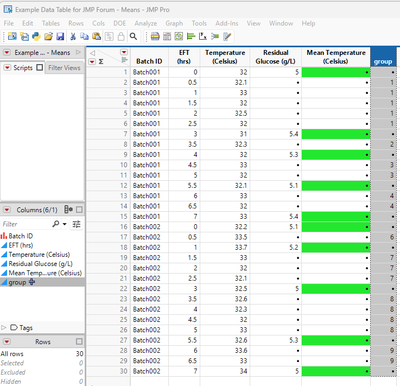This screenshot has width=400, height=386.
Task: Click the green Mean Temperature cell in row 30
Action: point(336,371)
